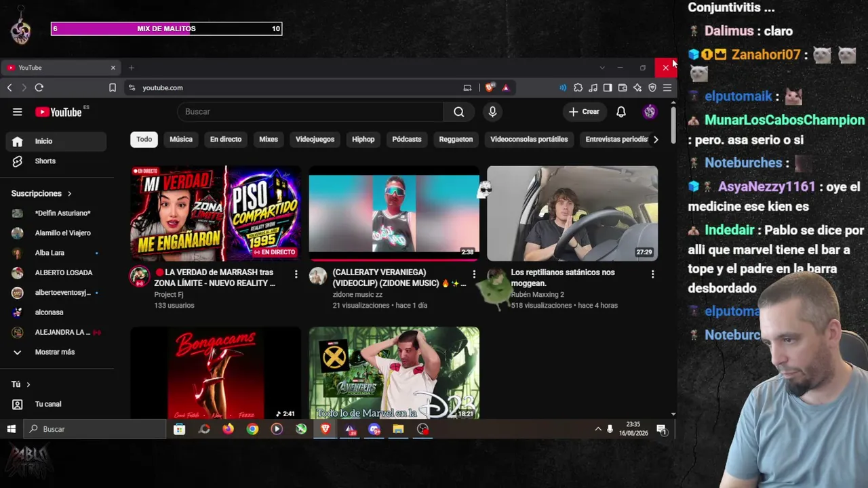
Task: Open Brave Rewards triangle icon
Action: point(505,87)
